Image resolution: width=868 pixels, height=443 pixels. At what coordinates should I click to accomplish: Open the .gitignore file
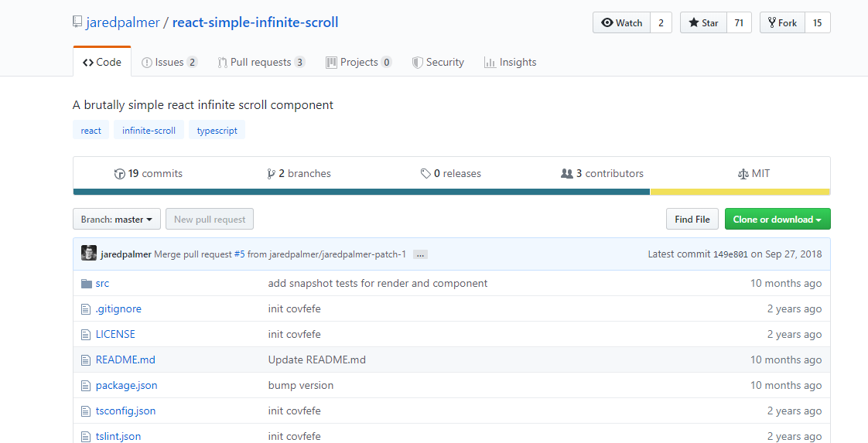coord(118,308)
